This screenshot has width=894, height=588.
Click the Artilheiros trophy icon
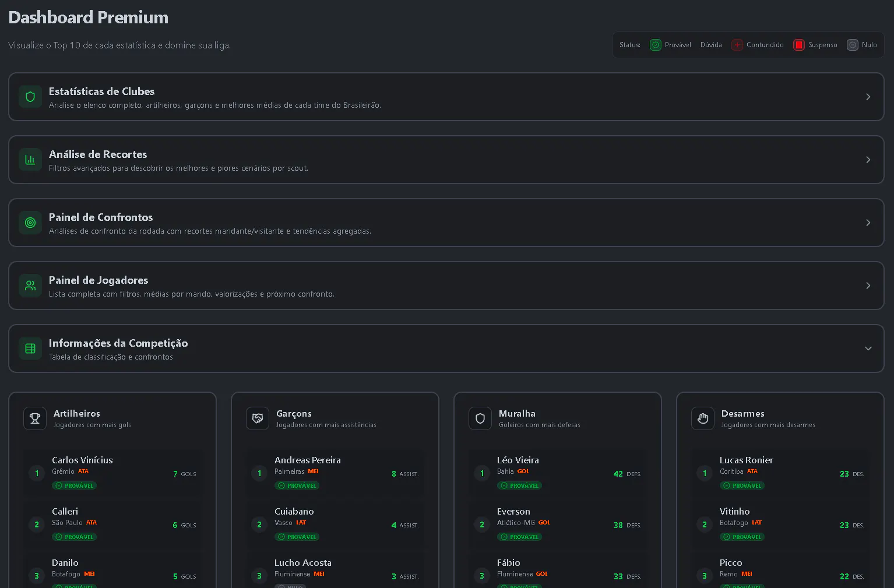[x=35, y=418]
